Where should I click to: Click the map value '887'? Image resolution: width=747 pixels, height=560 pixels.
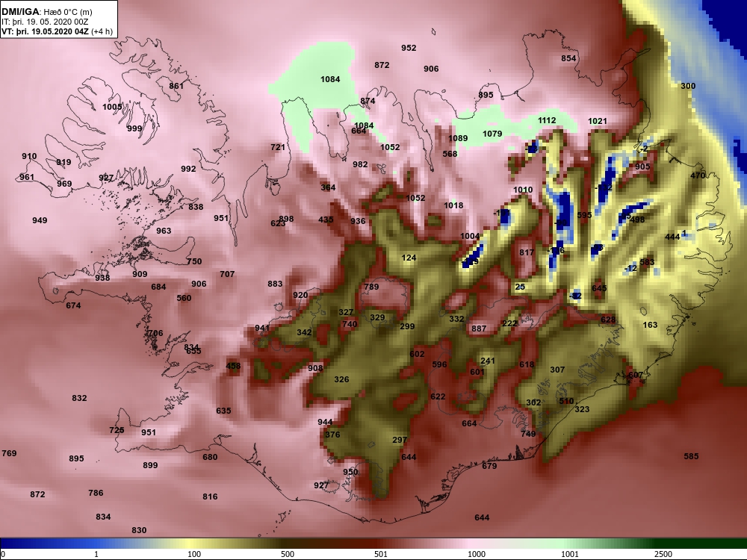point(479,329)
